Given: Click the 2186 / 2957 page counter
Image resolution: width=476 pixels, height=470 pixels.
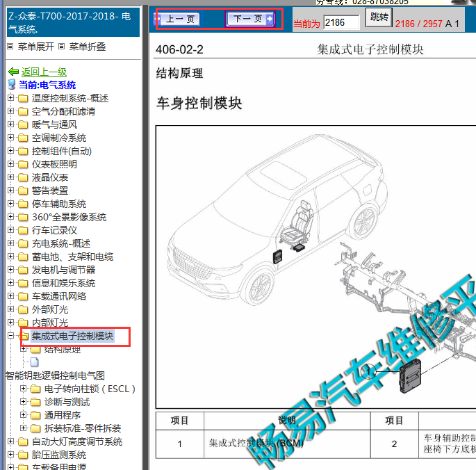Looking at the screenshot, I should [418, 24].
